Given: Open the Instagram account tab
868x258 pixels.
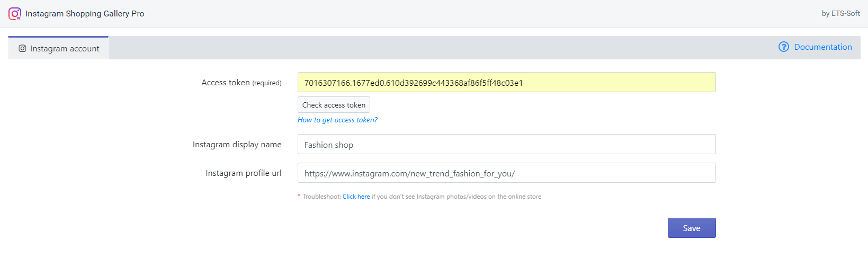Looking at the screenshot, I should (x=58, y=48).
